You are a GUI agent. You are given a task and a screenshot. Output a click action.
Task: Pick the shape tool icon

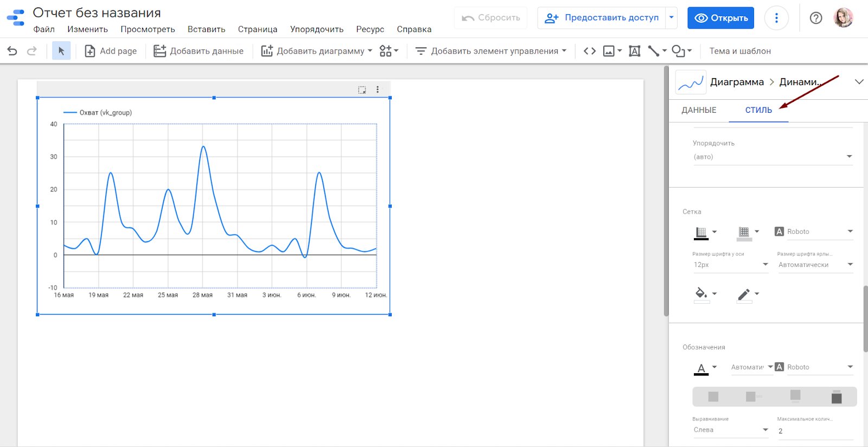click(x=678, y=51)
